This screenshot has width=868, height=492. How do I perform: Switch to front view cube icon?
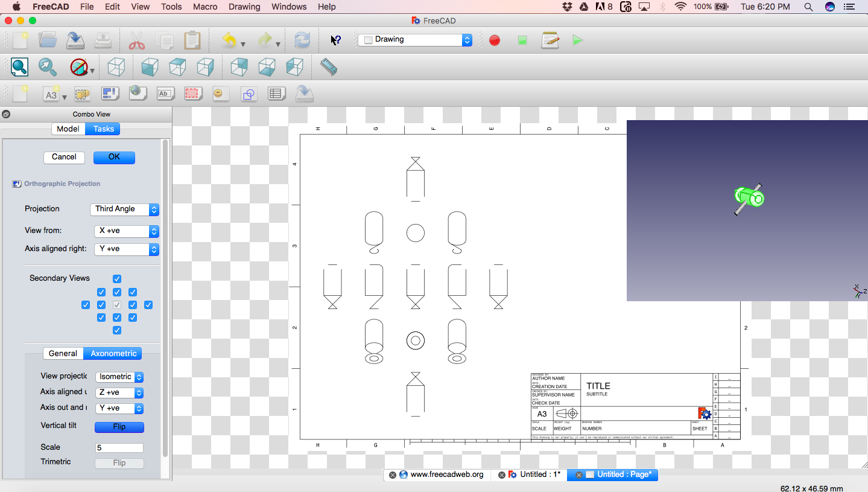(x=149, y=67)
